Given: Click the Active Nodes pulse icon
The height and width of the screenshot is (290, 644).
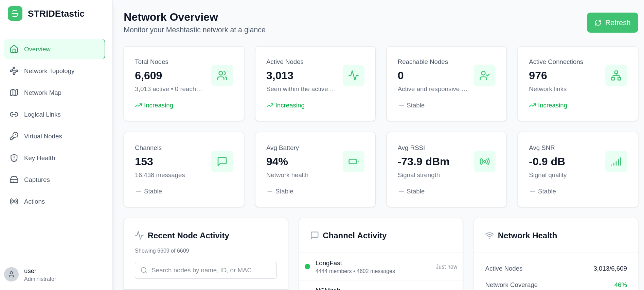Looking at the screenshot, I should [354, 75].
